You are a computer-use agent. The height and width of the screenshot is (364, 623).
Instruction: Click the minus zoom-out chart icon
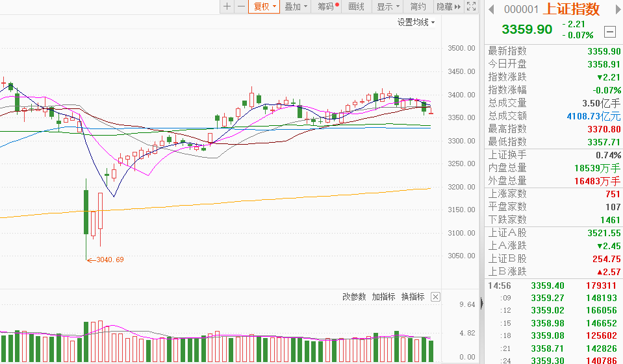pyautogui.click(x=241, y=6)
